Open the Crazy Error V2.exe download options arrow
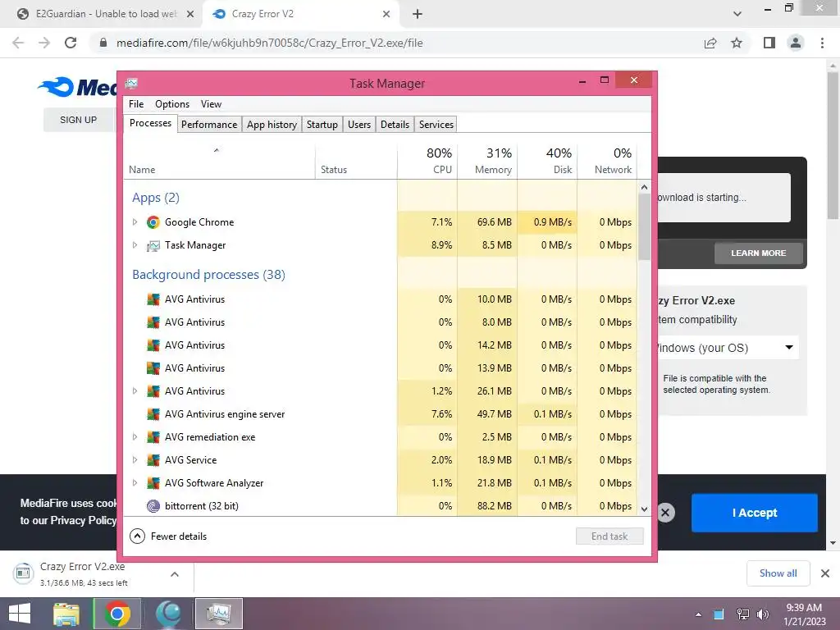The width and height of the screenshot is (840, 630). coord(175,574)
